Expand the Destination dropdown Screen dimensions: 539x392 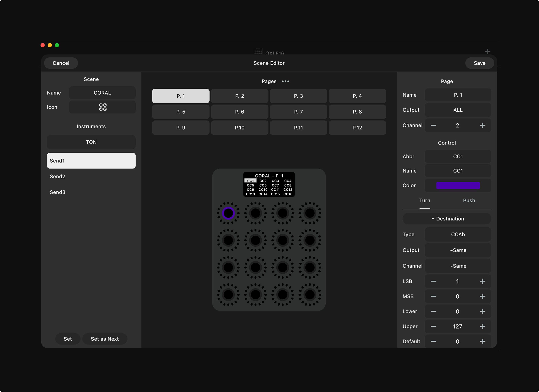pos(447,219)
